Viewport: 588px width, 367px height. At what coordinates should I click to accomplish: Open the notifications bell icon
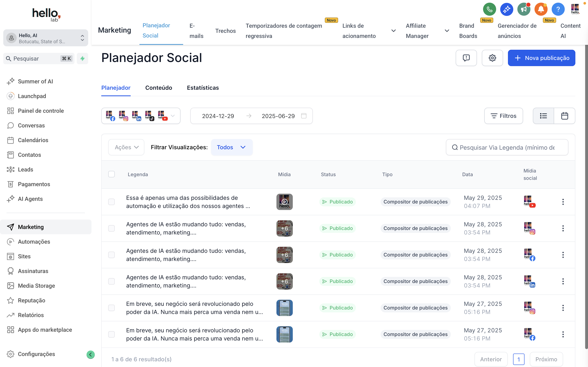click(x=541, y=9)
